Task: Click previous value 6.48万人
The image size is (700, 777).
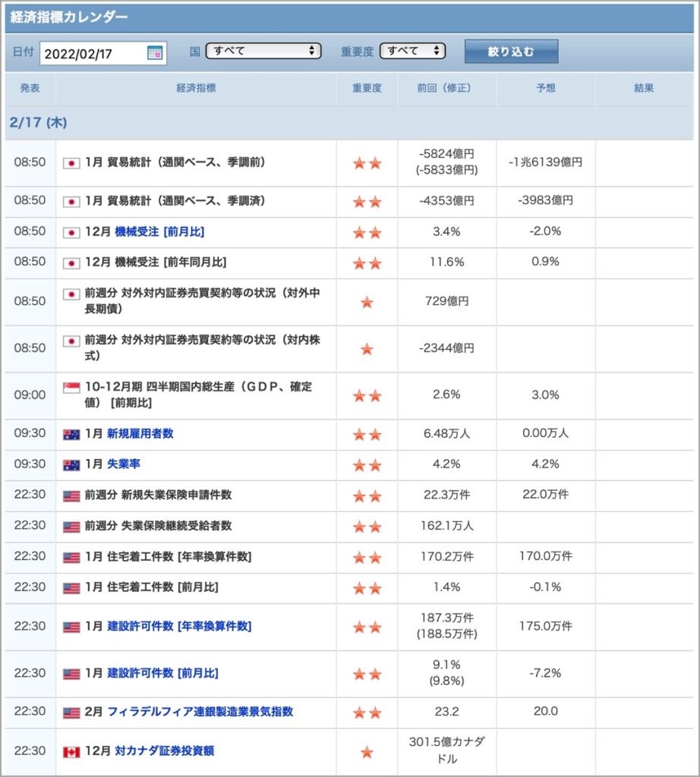Action: click(x=446, y=433)
